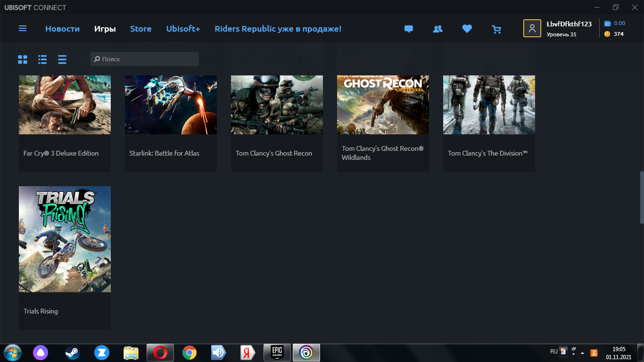
Task: Switch to large grid view
Action: [x=23, y=59]
